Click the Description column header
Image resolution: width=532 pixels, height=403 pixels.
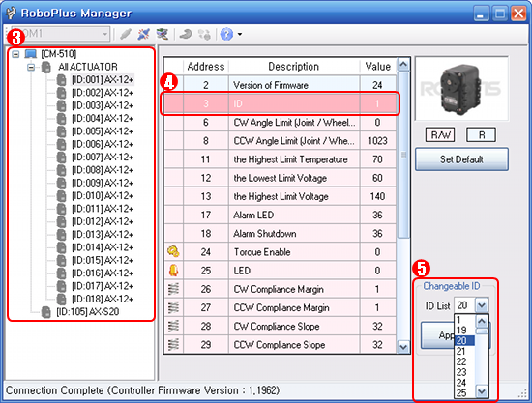pyautogui.click(x=294, y=67)
